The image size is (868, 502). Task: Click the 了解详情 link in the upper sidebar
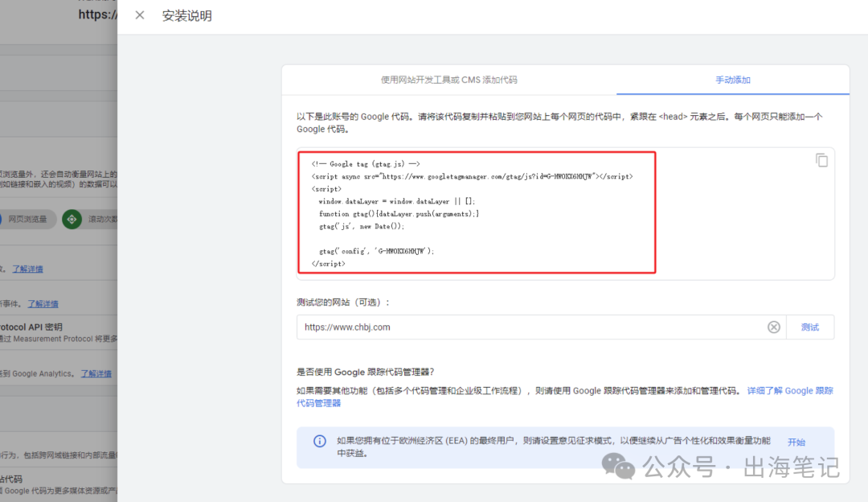[x=27, y=269]
